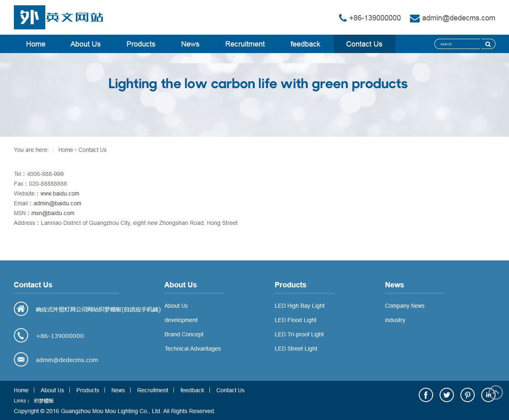Screen dimensions: 509x420
Task: Go to Recruitment in the top navigation
Action: click(245, 44)
